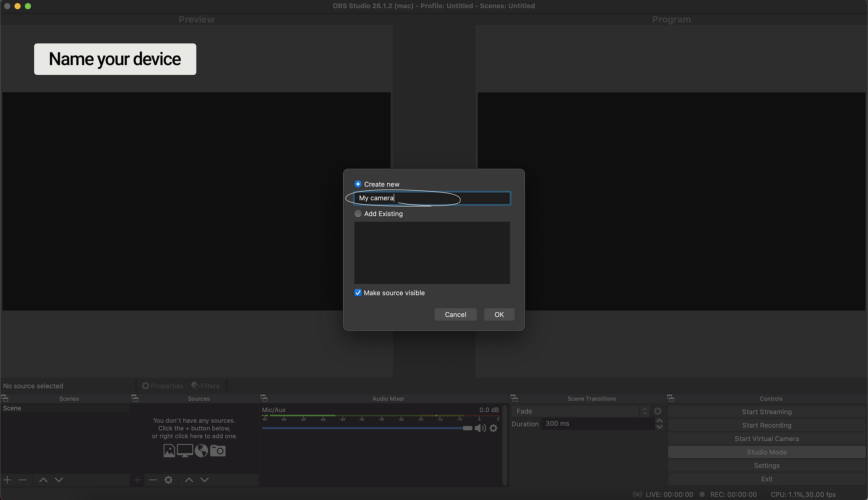
Task: Open source properties gear in Sources panel
Action: tap(168, 480)
